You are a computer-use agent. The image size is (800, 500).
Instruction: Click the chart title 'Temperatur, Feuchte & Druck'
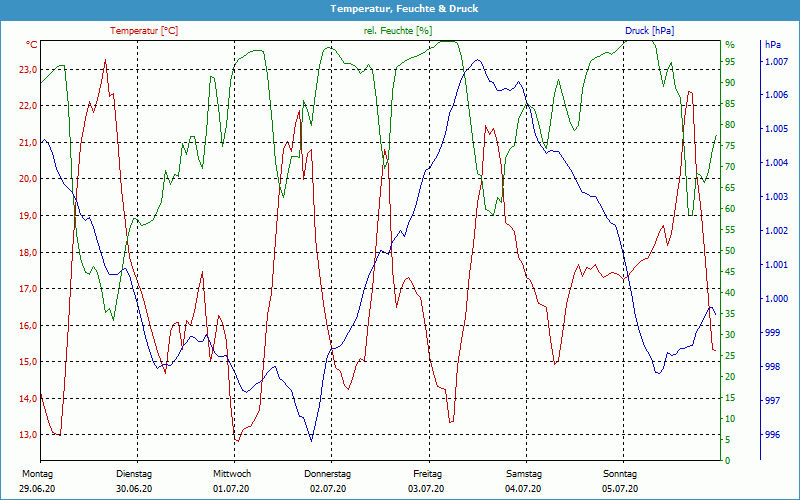pos(404,9)
